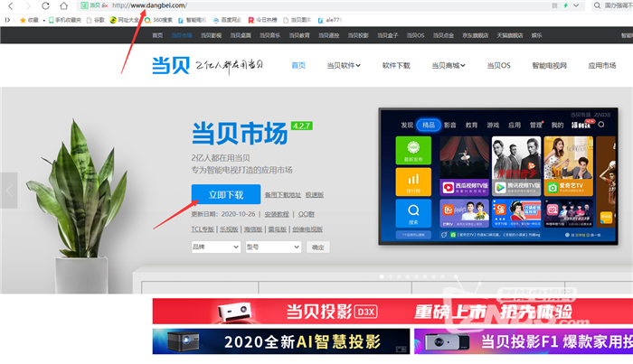Open the QQ群 link
This screenshot has height=364, width=633.
tap(306, 214)
